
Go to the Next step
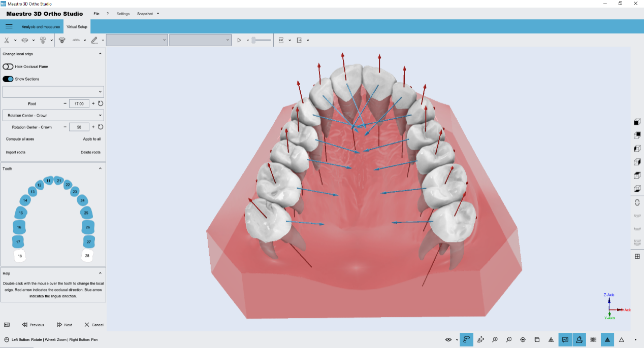click(65, 325)
